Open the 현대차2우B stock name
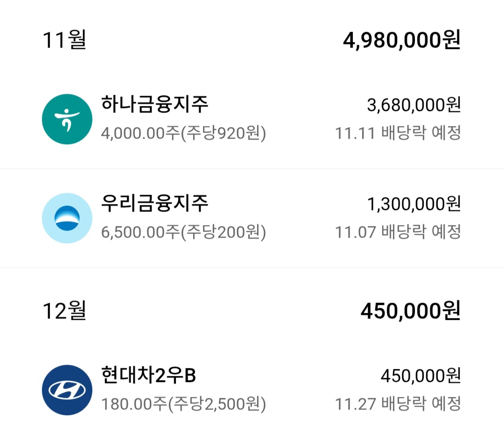This screenshot has height=439, width=504. click(x=148, y=375)
